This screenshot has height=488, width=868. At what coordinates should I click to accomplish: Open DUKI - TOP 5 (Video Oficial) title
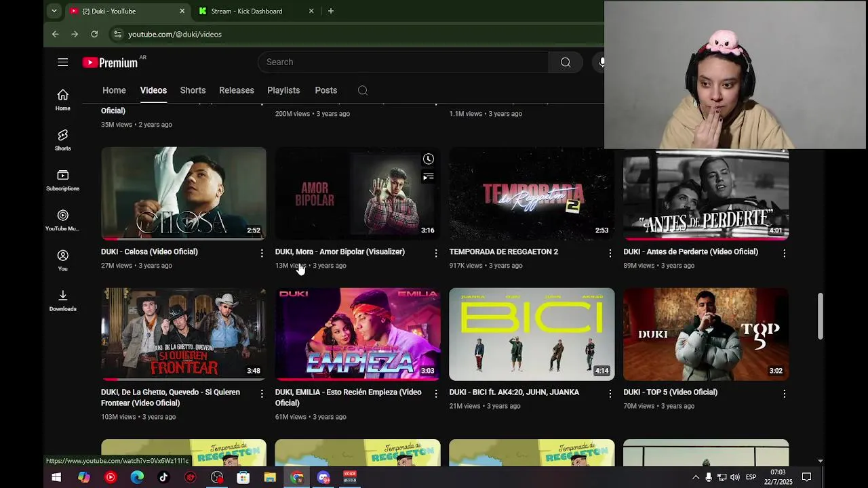click(x=670, y=392)
